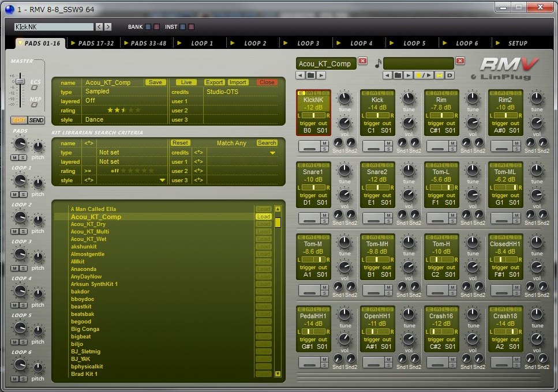The height and width of the screenshot is (392, 558).
Task: Switch to SEND mode in the master section
Action: point(36,120)
